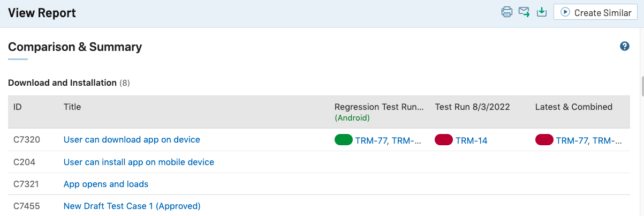Screen dimensions: 644x216
Task: Click the download report icon
Action: (x=541, y=12)
